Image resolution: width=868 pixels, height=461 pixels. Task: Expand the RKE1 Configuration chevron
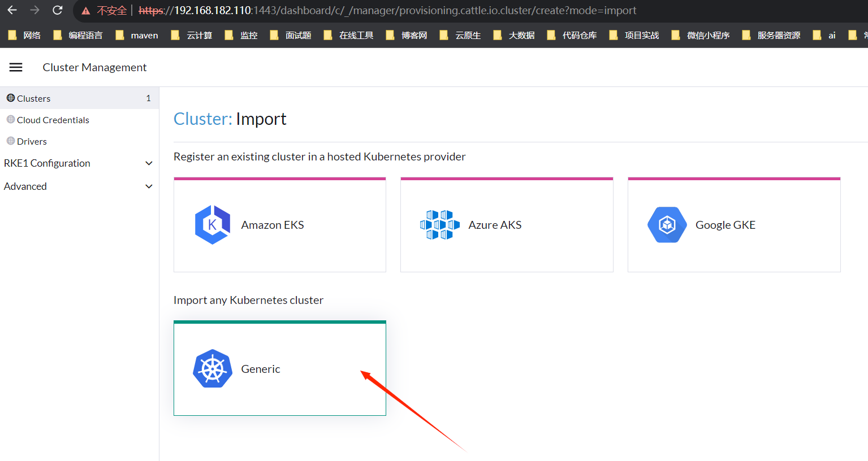pyautogui.click(x=149, y=163)
